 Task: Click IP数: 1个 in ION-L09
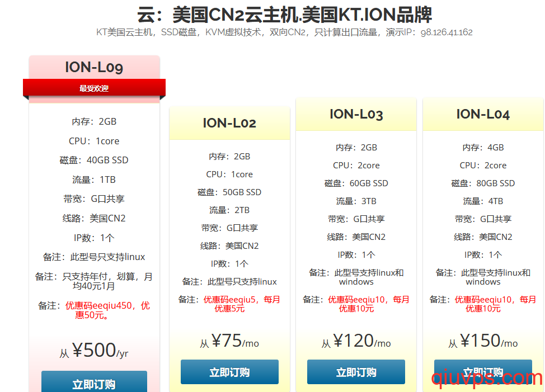tap(94, 238)
